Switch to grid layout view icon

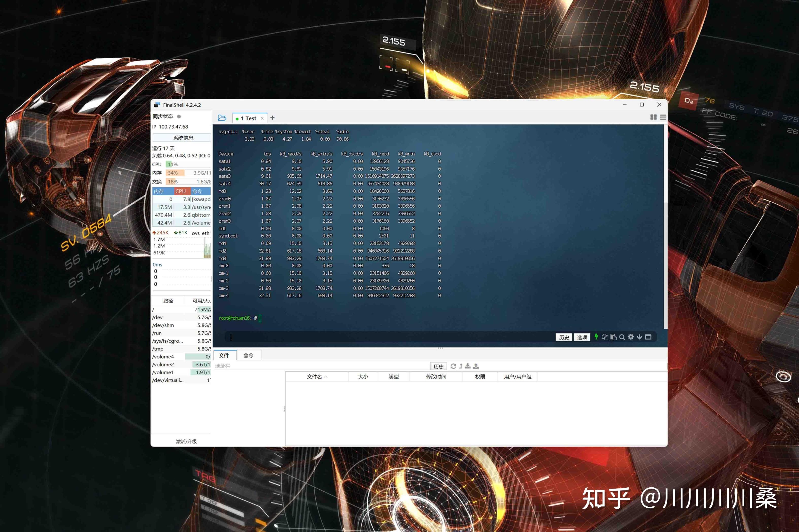[x=653, y=117]
